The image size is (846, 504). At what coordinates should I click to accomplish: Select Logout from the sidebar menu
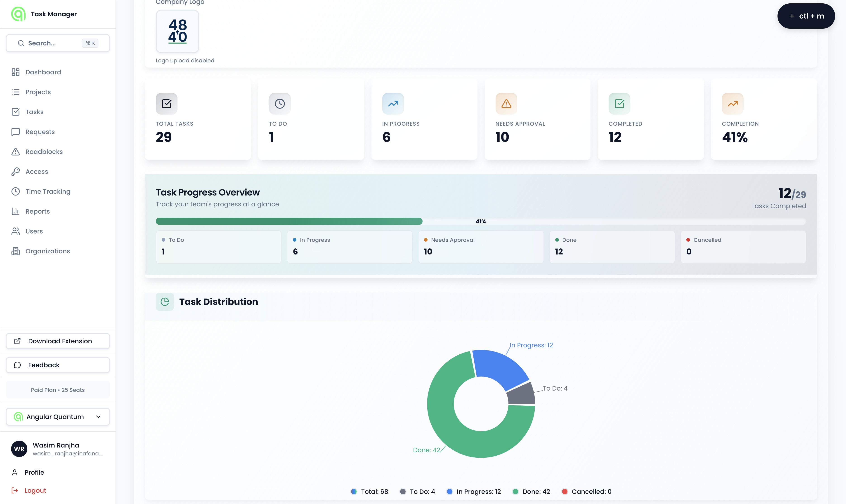tap(36, 490)
